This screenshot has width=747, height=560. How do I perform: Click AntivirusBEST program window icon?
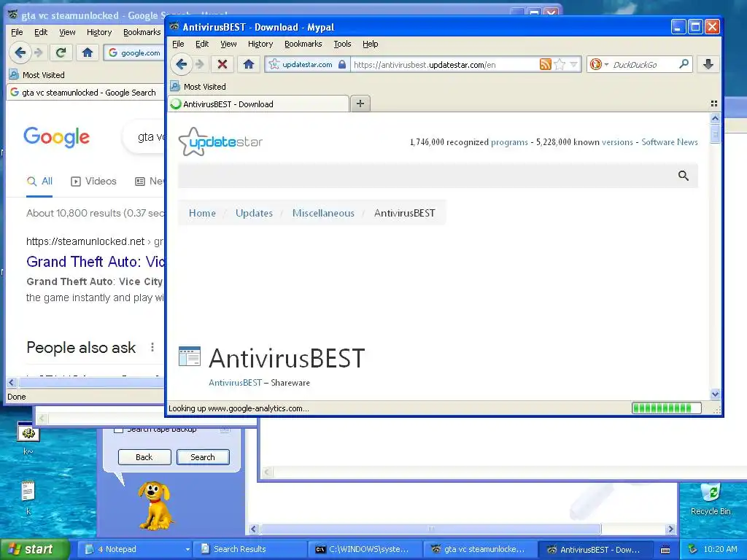[189, 356]
